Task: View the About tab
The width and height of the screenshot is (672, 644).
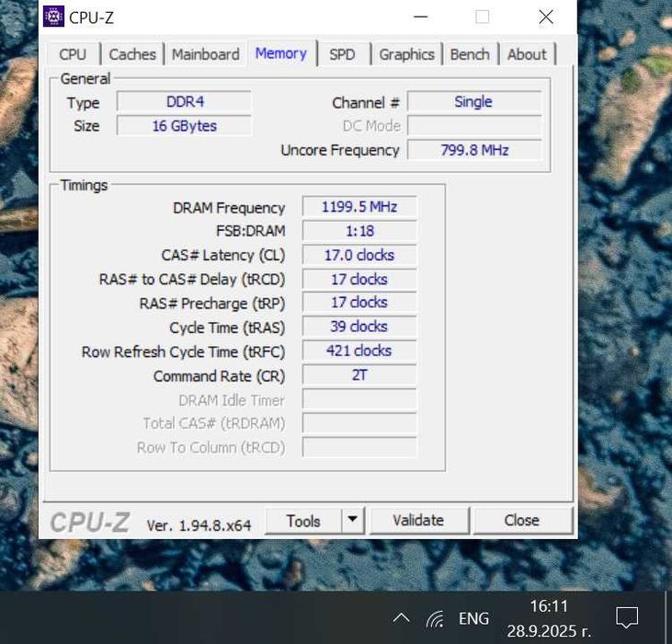Action: click(527, 54)
